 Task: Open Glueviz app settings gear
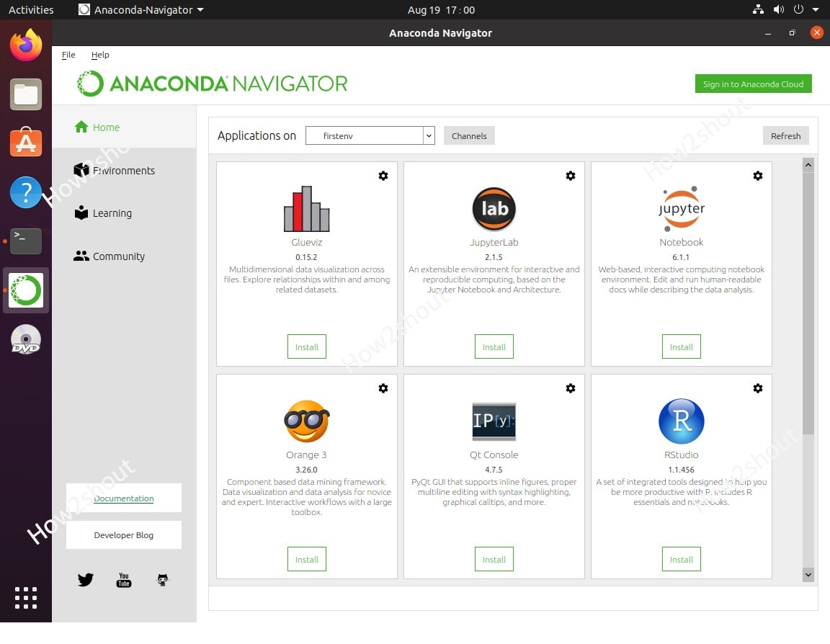click(x=383, y=175)
